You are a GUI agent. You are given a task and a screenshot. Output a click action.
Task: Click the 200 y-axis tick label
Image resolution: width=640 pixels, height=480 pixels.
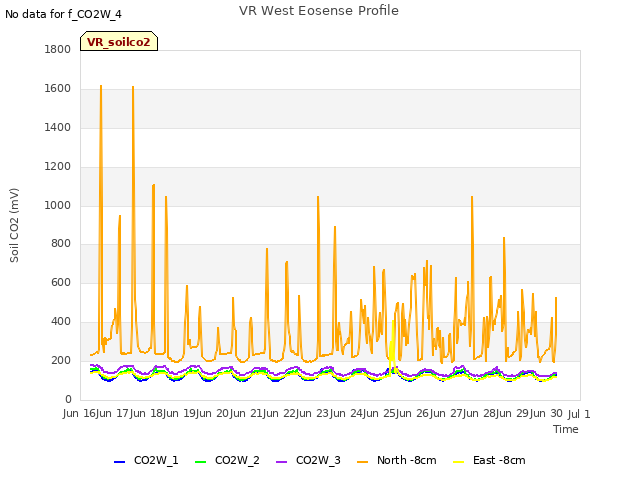(61, 360)
